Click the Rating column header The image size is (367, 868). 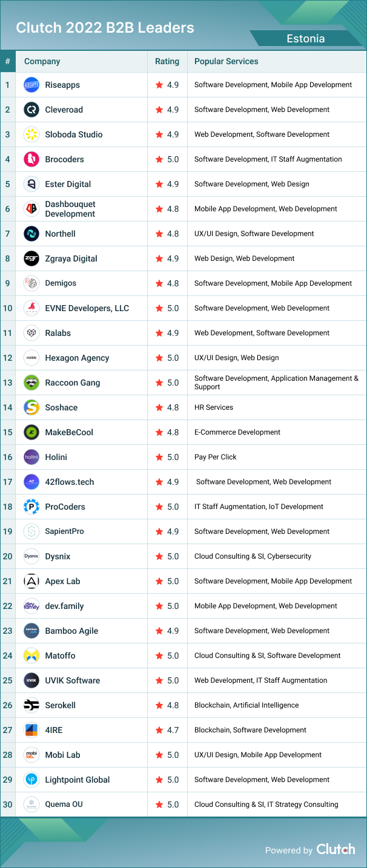click(167, 61)
